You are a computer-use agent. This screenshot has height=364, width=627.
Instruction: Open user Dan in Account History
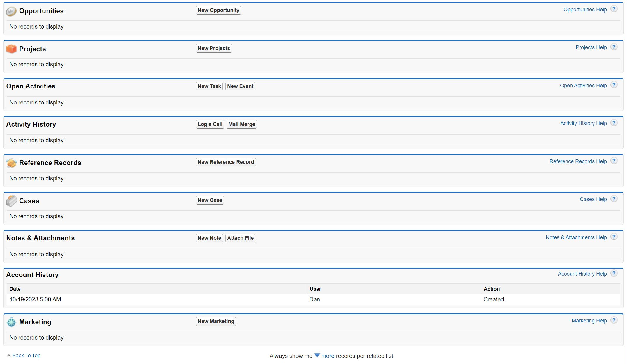click(315, 299)
